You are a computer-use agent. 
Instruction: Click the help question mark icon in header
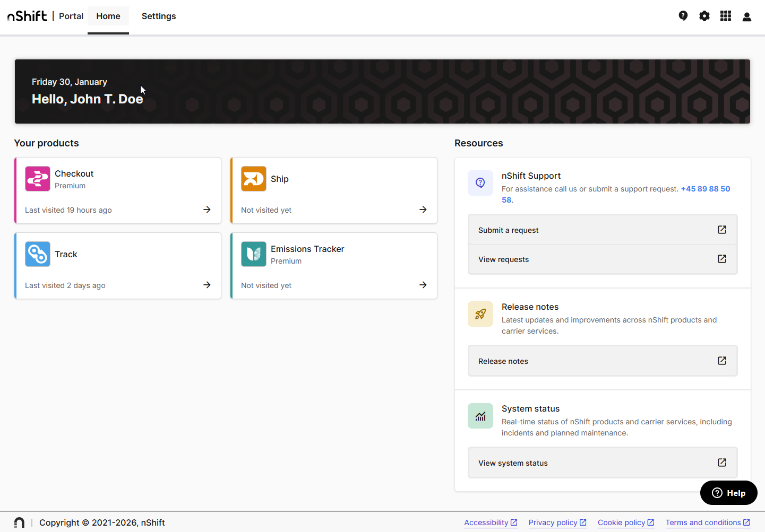[x=683, y=16]
